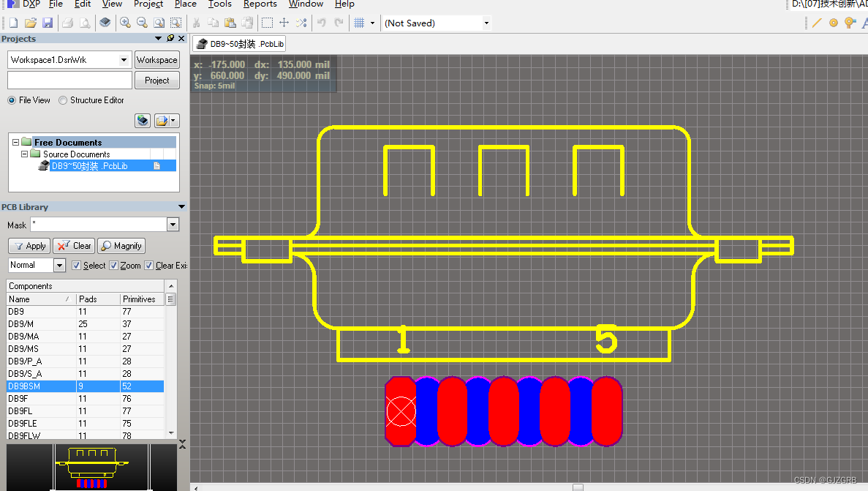Open the Normal mode dropdown

59,266
